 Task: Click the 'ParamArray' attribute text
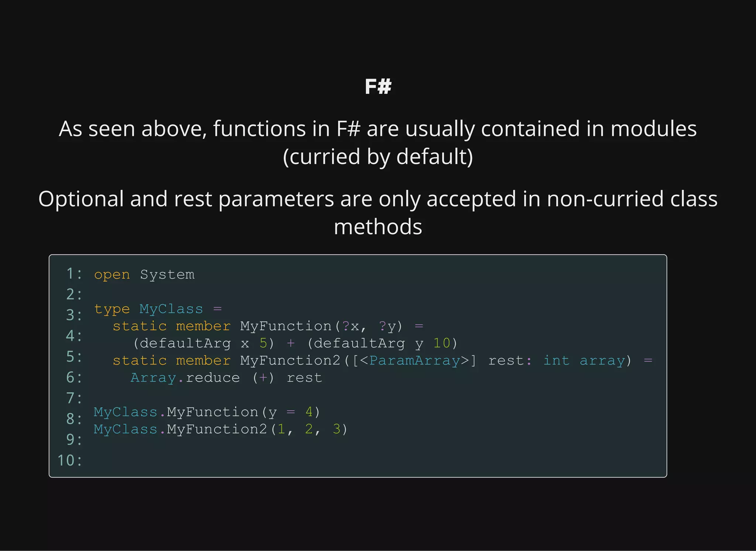tap(415, 360)
